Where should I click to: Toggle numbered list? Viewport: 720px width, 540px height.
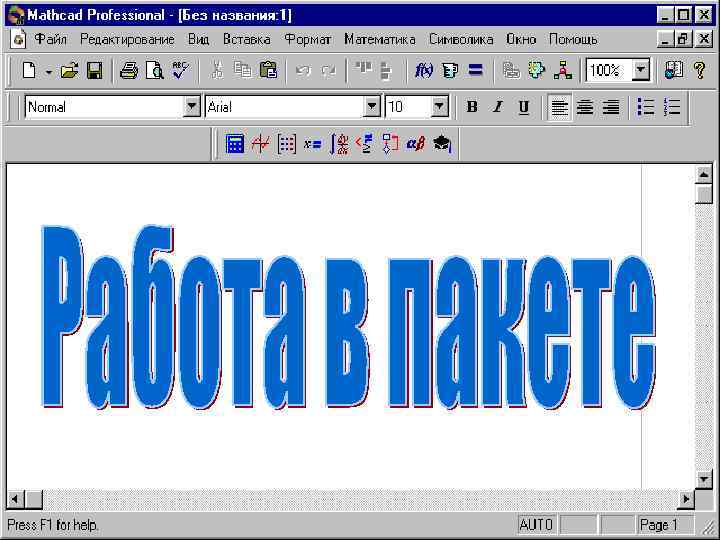click(672, 107)
